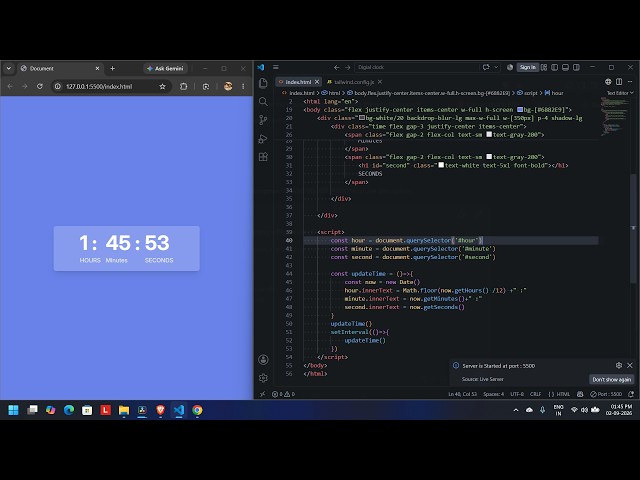Open the Search view in VS Code
The height and width of the screenshot is (480, 640).
pyautogui.click(x=263, y=102)
